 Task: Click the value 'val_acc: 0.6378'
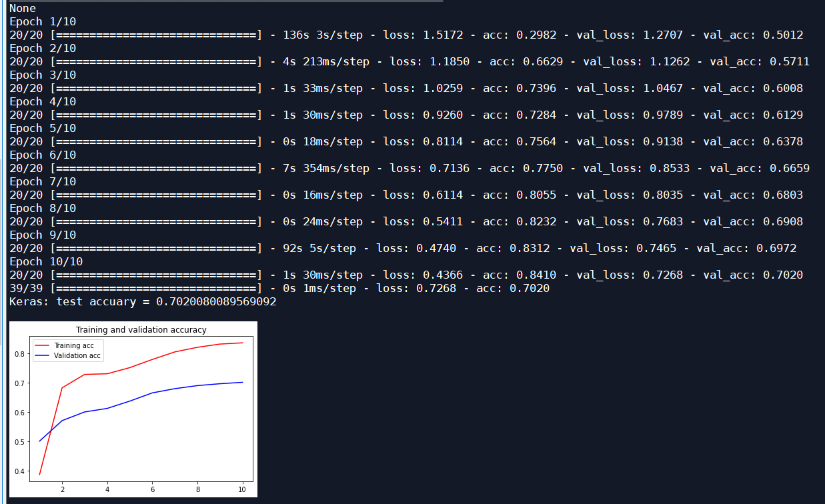pyautogui.click(x=753, y=141)
